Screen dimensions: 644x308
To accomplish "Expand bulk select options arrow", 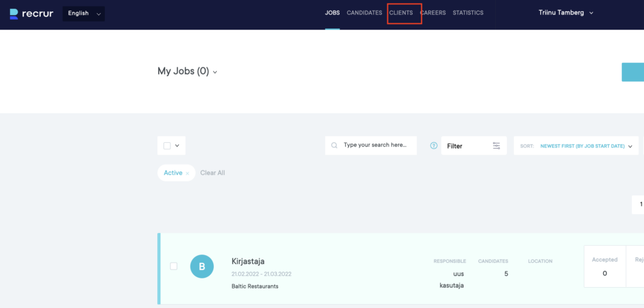I will [177, 145].
